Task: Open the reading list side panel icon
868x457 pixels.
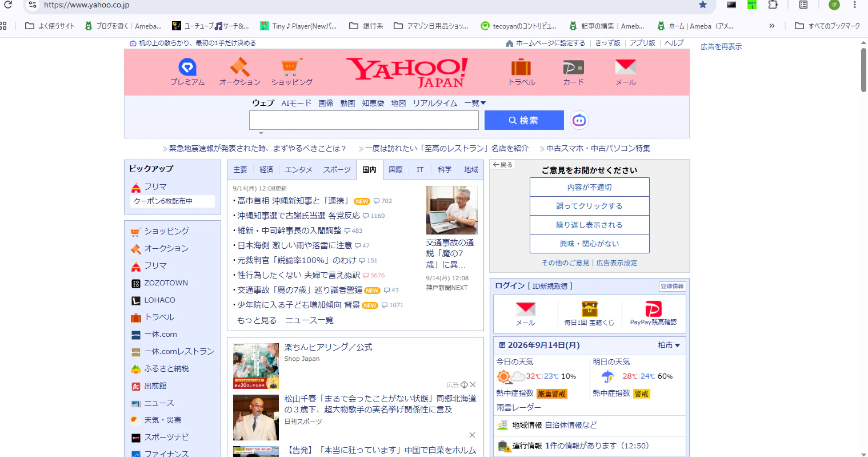Action: click(x=803, y=5)
